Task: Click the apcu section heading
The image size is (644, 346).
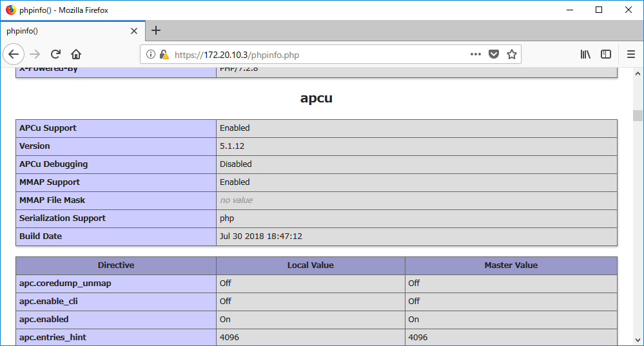Action: coord(317,98)
